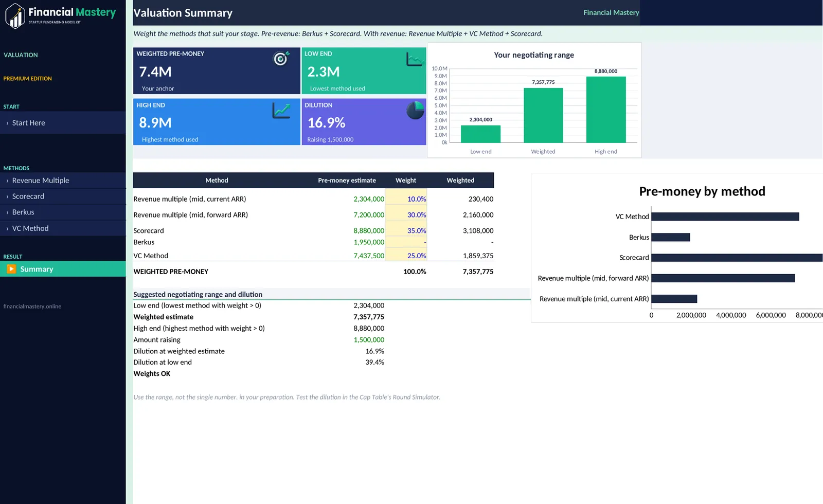Navigate to Berkus method sheet
The width and height of the screenshot is (823, 504).
(x=63, y=212)
